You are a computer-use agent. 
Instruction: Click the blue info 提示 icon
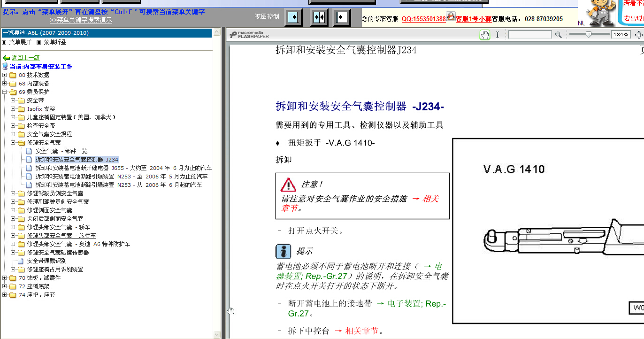[283, 251]
